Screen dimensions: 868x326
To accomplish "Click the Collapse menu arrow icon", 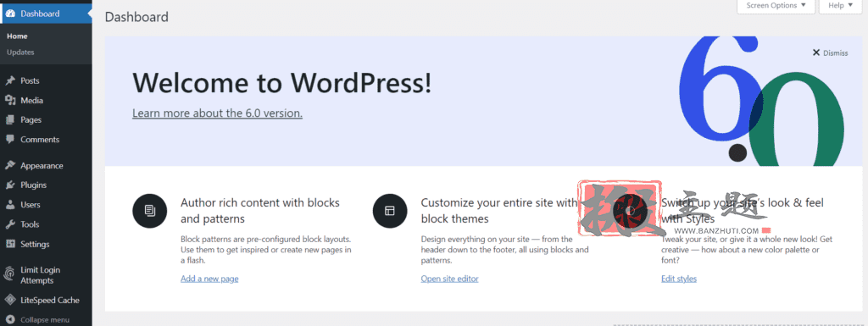I will coord(10,319).
